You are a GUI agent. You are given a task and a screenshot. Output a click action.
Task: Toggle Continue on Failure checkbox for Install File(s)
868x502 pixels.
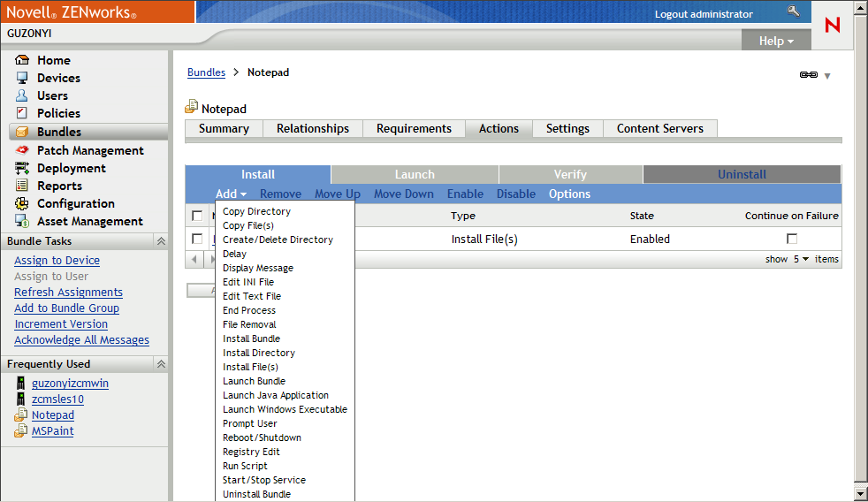(x=792, y=239)
